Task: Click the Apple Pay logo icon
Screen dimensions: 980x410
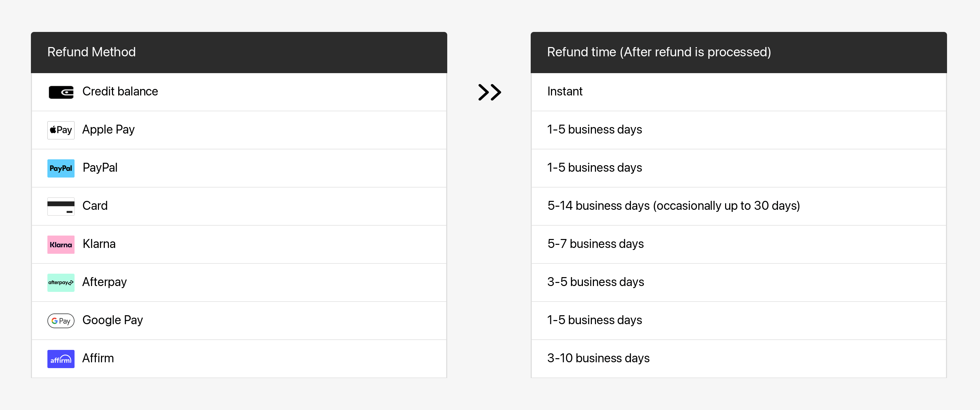Action: click(x=61, y=130)
